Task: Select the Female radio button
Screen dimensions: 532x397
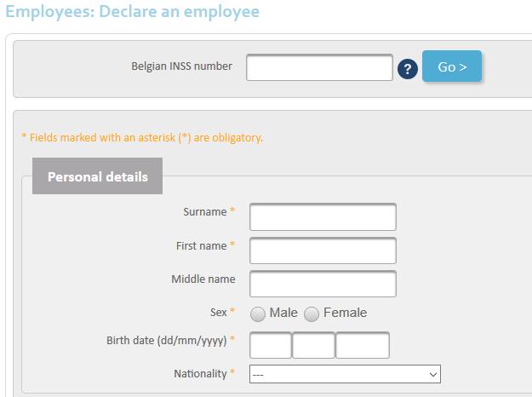Action: click(312, 314)
